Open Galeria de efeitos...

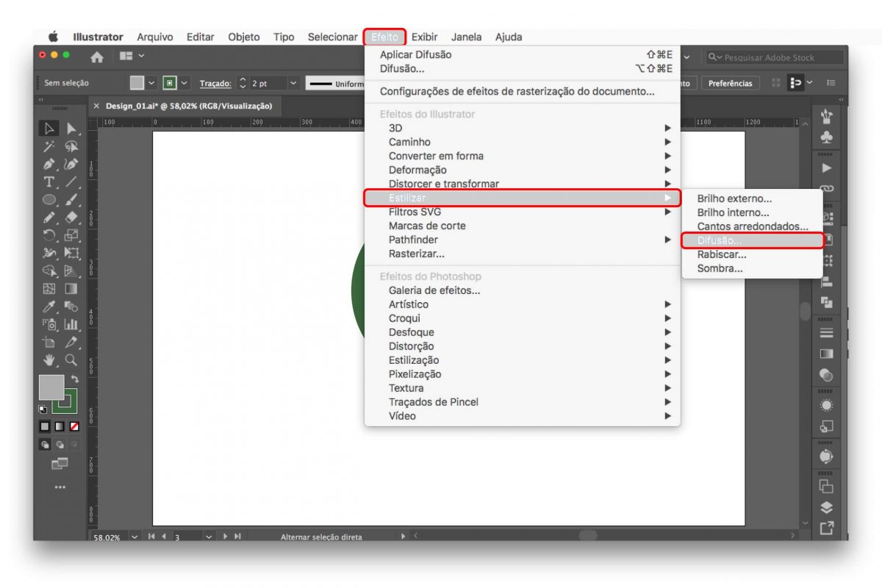523,290
